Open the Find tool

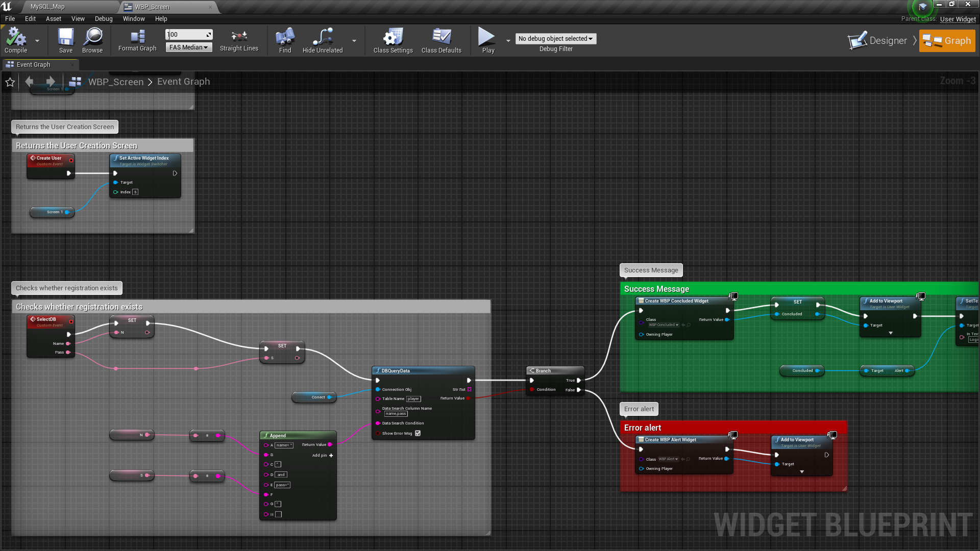tap(285, 40)
